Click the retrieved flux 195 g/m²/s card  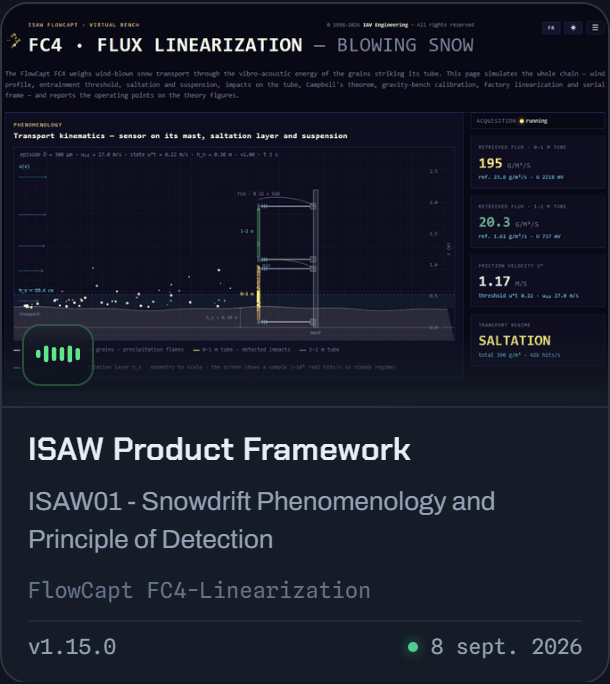[x=538, y=162]
